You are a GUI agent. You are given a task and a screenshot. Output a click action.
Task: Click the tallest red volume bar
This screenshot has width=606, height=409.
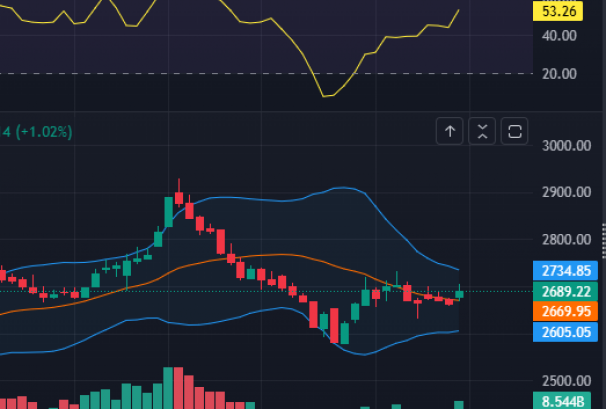point(179,388)
